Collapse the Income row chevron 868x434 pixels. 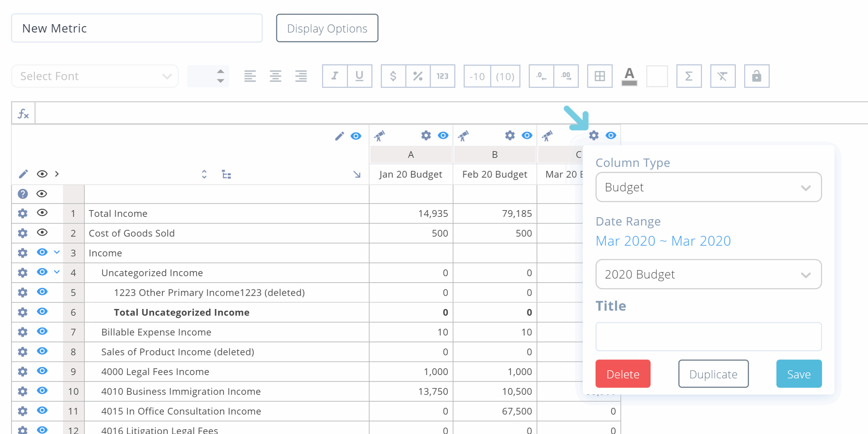coord(57,252)
